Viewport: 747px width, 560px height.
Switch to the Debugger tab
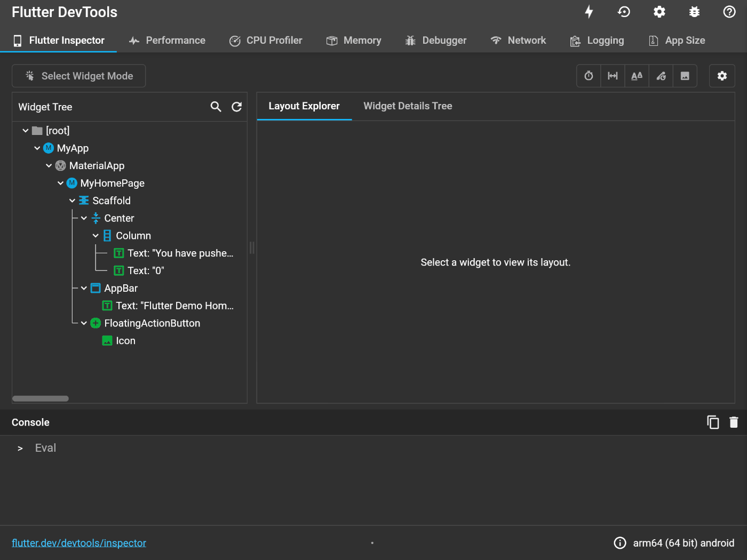tap(435, 41)
